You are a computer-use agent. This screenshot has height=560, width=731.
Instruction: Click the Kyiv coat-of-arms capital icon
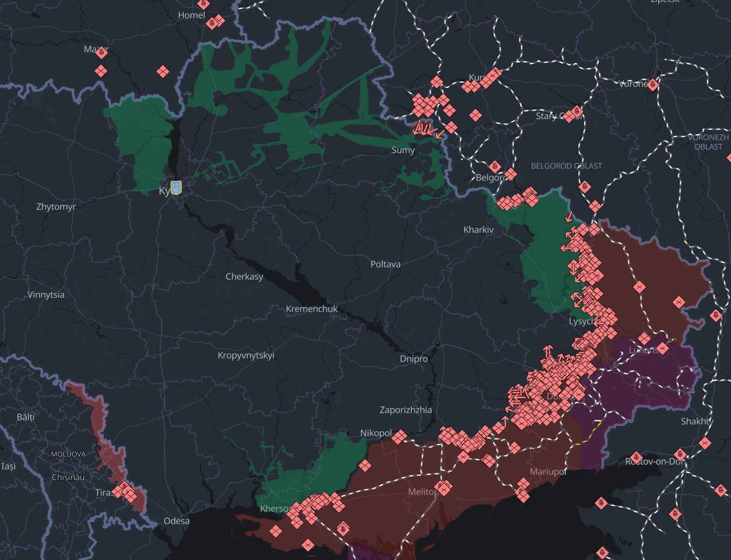click(x=176, y=187)
